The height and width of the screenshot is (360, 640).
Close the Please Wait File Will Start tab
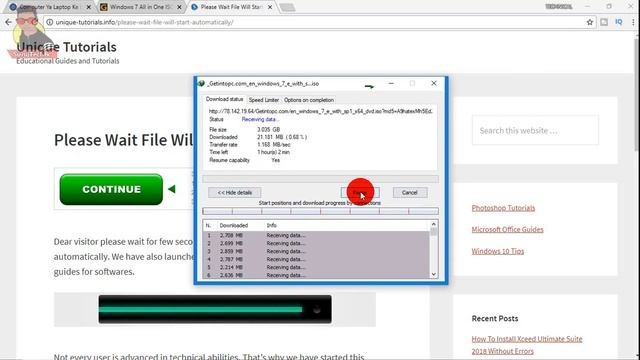pyautogui.click(x=270, y=7)
